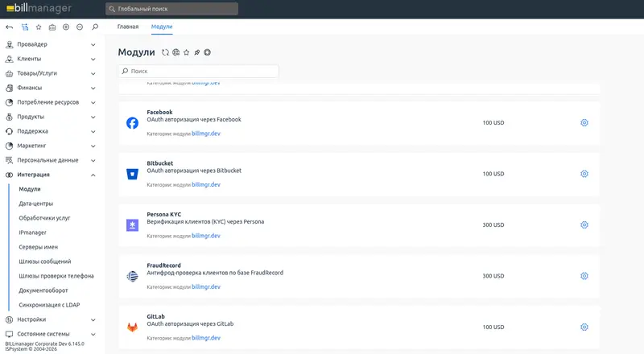The height and width of the screenshot is (354, 644).
Task: Add the Модули page to favorites with the star
Action: point(187,52)
